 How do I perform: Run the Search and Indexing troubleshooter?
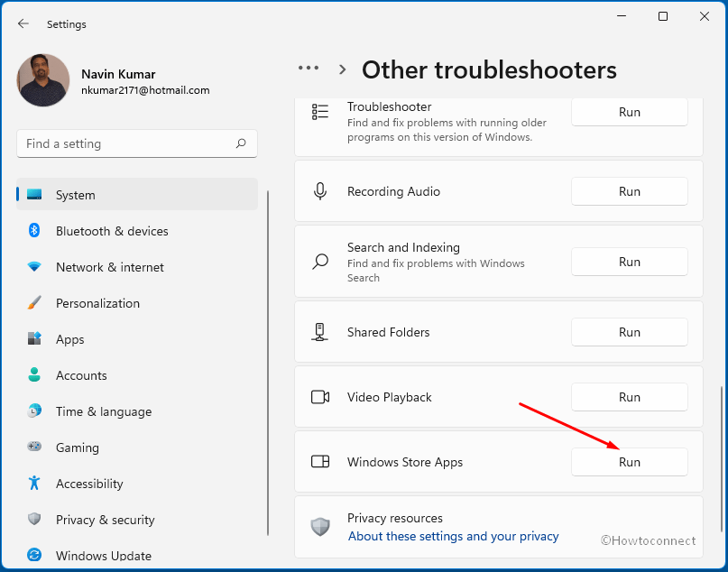(x=629, y=262)
